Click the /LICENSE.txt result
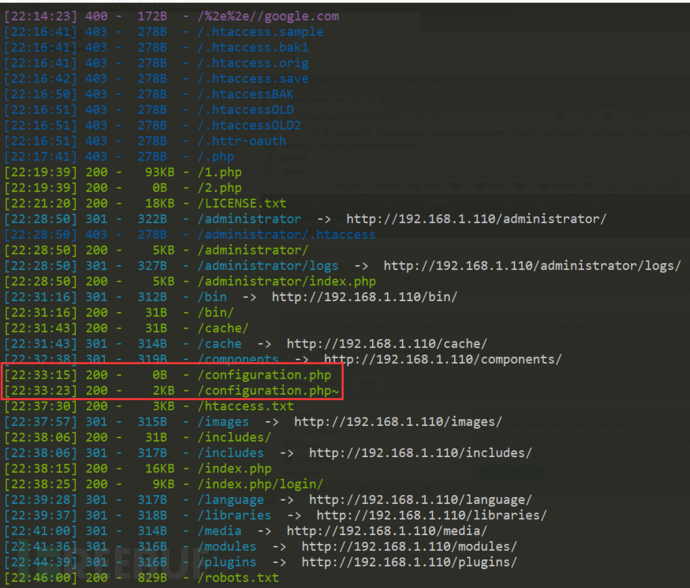This screenshot has height=588, width=690. pos(242,203)
